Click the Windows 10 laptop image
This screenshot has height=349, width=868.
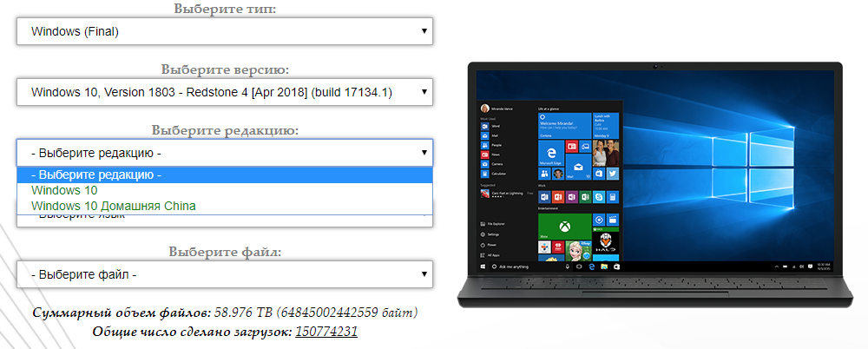[655, 184]
